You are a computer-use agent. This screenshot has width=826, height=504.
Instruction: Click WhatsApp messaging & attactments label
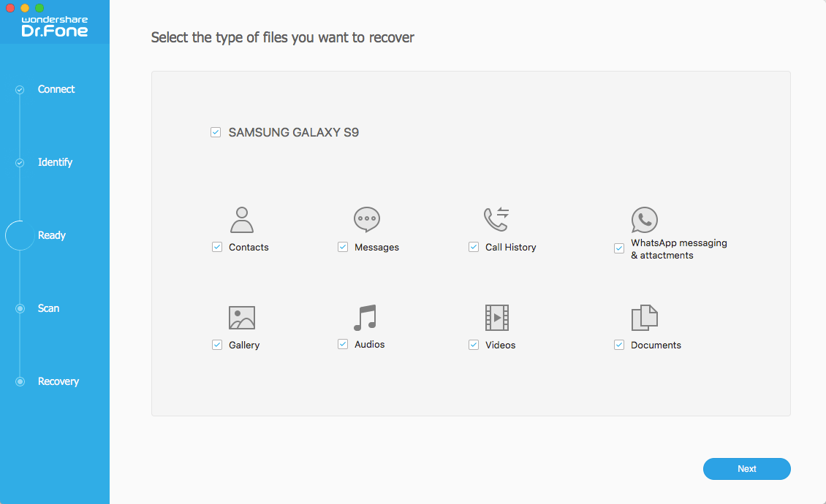(x=679, y=249)
